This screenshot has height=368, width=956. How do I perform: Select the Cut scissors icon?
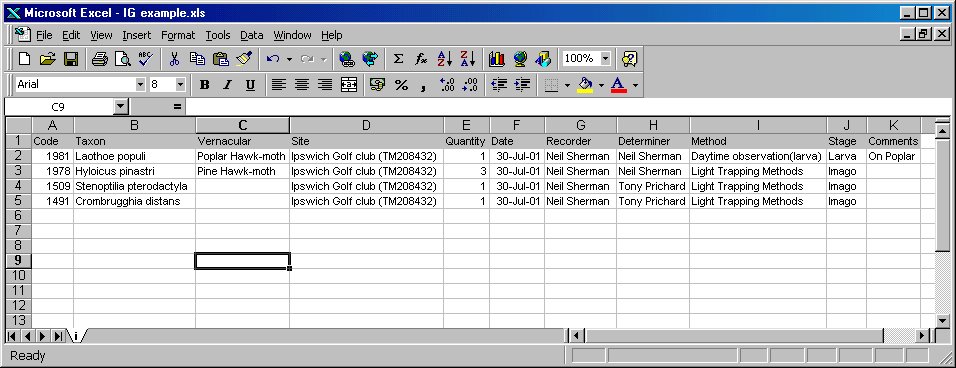[174, 59]
